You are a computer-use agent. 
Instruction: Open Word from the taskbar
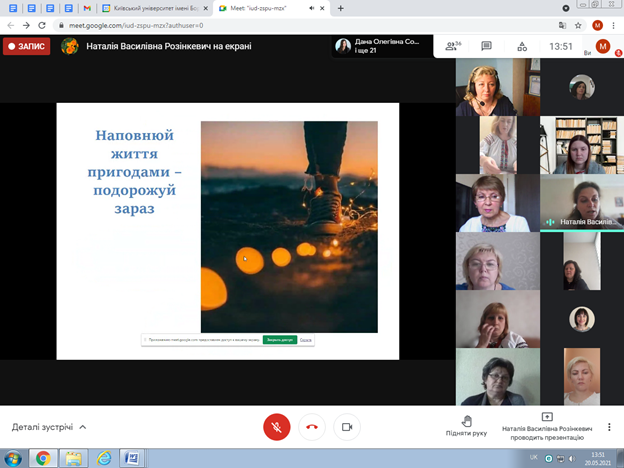click(132, 458)
